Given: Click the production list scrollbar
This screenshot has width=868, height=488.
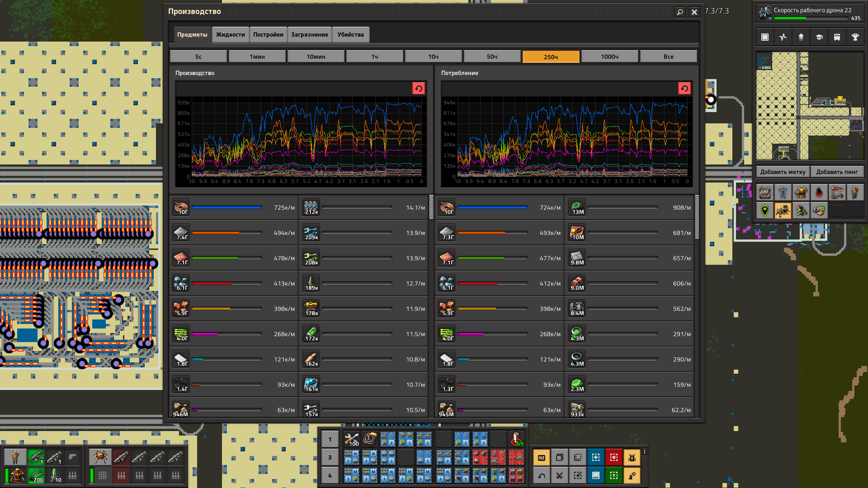Looking at the screenshot, I should [431, 207].
